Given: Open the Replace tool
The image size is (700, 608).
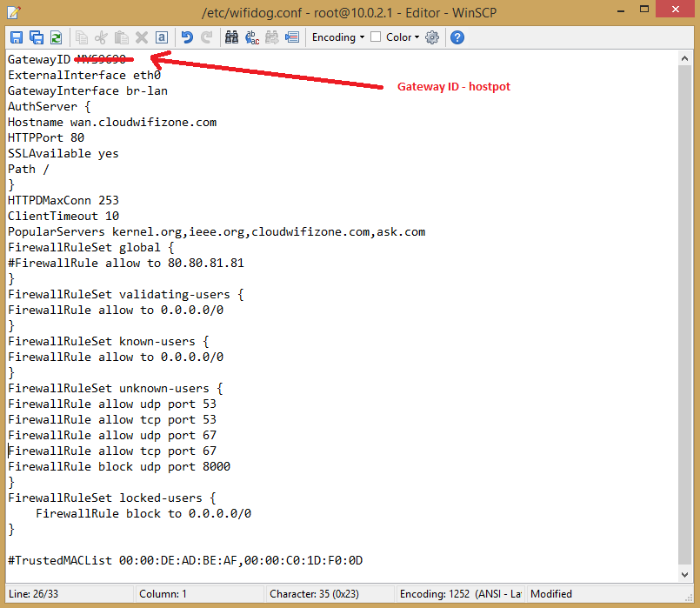Looking at the screenshot, I should pos(252,37).
